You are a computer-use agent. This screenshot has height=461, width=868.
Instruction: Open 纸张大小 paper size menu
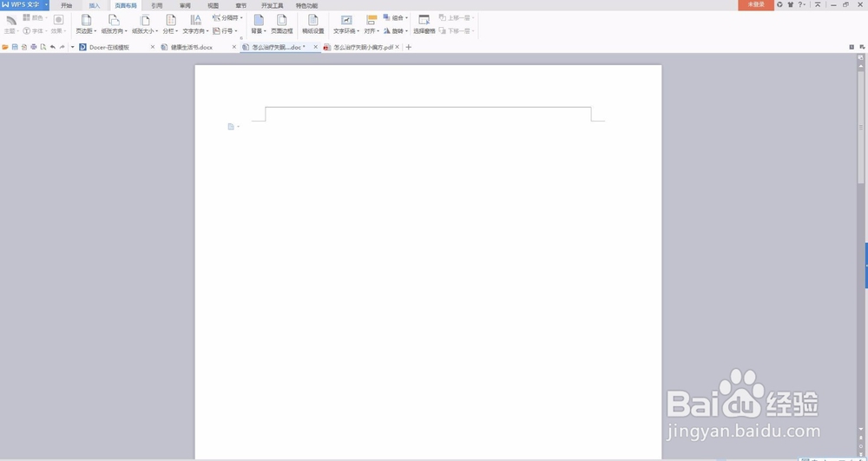[144, 24]
